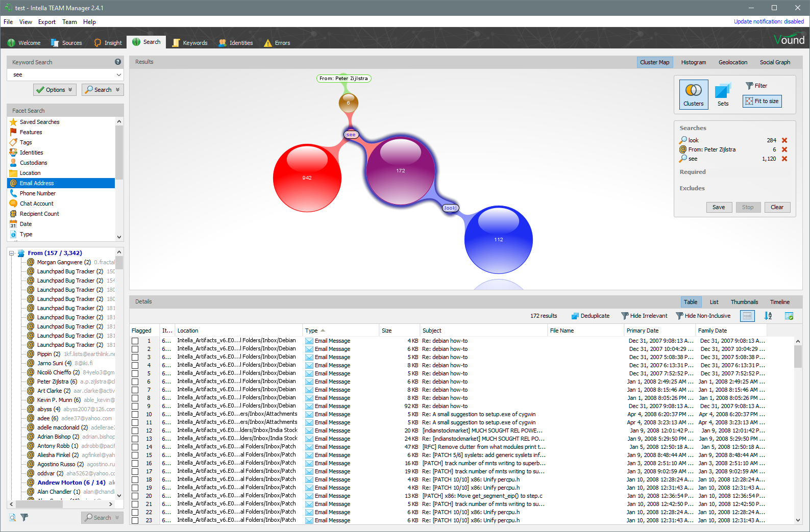This screenshot has height=532, width=810.
Task: Flag the first email row checkbox
Action: pyautogui.click(x=135, y=341)
